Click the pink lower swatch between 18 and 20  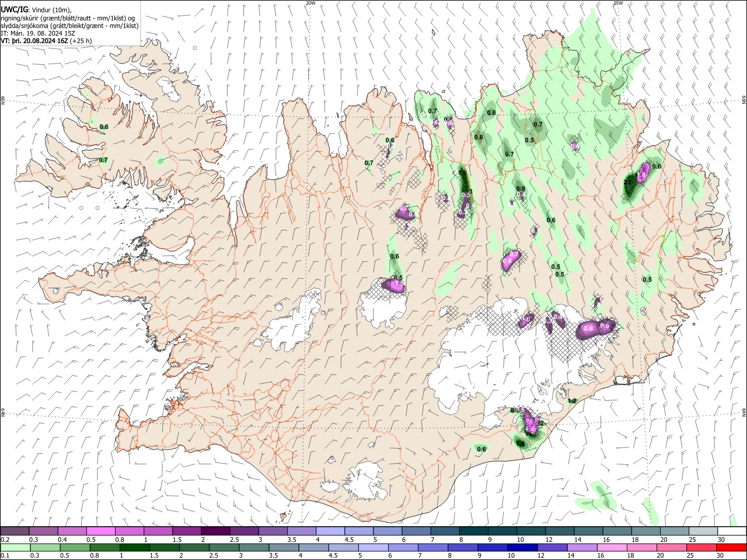click(642, 547)
